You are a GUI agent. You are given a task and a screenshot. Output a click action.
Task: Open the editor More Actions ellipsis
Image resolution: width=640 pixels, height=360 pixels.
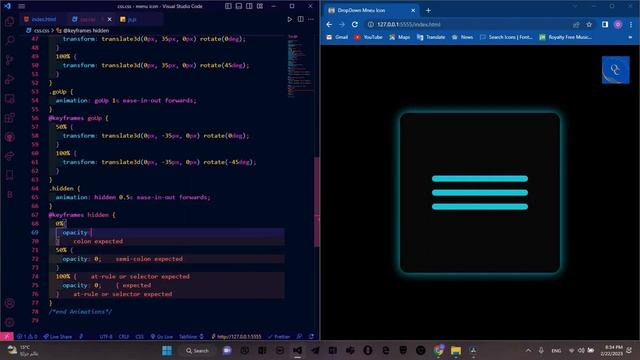(311, 19)
